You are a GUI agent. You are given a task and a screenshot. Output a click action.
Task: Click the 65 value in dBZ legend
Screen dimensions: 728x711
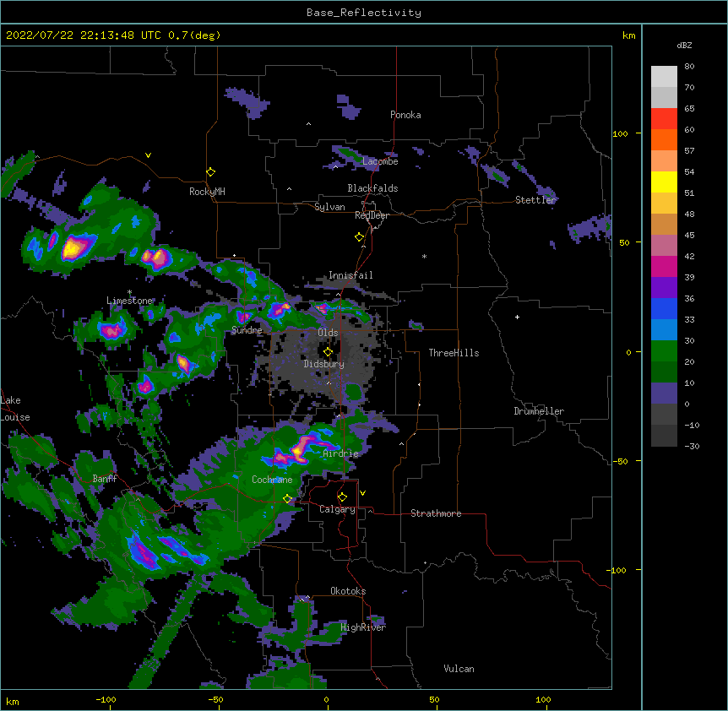[x=689, y=109]
